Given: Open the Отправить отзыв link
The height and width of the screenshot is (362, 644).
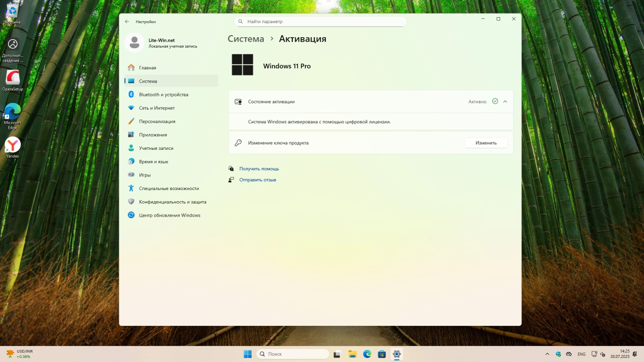Looking at the screenshot, I should (x=258, y=179).
